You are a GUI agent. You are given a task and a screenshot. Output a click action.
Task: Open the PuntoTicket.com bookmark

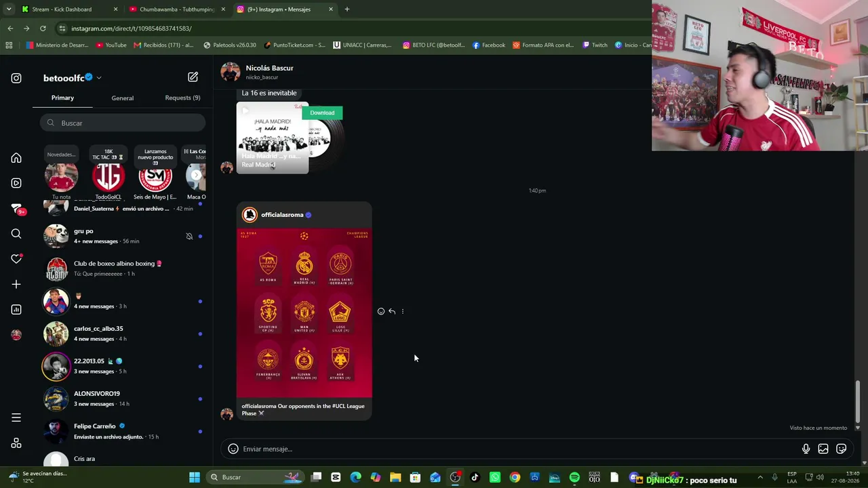294,45
